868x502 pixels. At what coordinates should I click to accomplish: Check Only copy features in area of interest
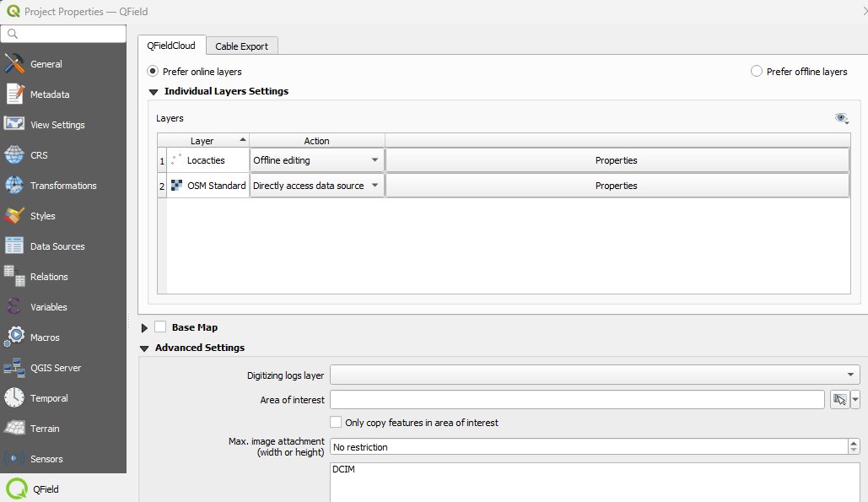click(336, 423)
